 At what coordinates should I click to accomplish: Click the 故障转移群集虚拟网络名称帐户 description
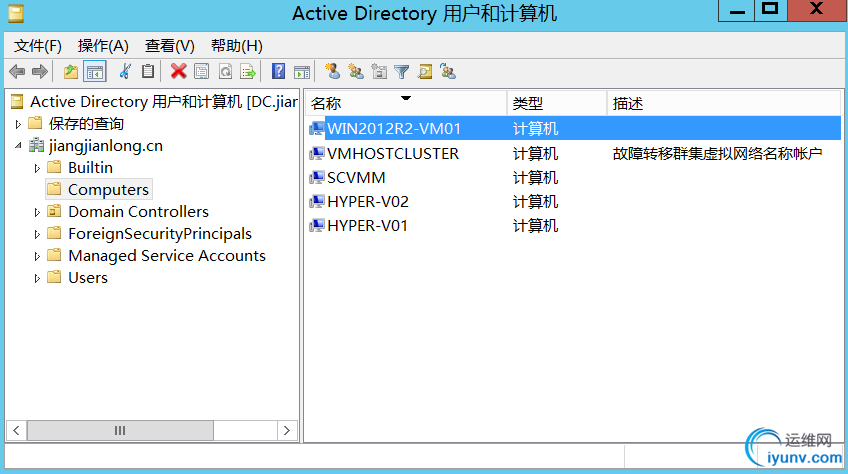pyautogui.click(x=717, y=153)
